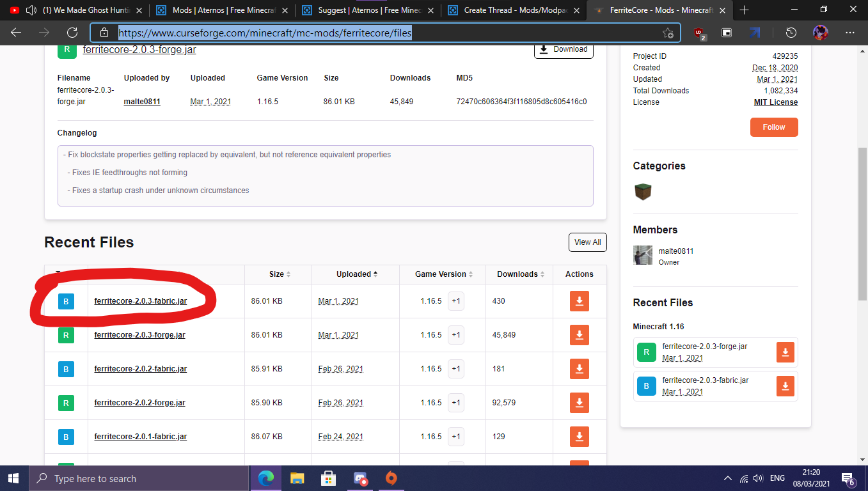Sort the files table by Game Version
Viewport: 868px width, 491px height.
click(x=444, y=274)
